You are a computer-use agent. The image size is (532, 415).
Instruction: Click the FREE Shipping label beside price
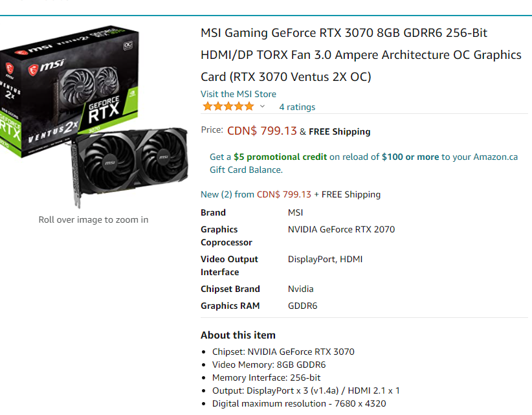339,131
